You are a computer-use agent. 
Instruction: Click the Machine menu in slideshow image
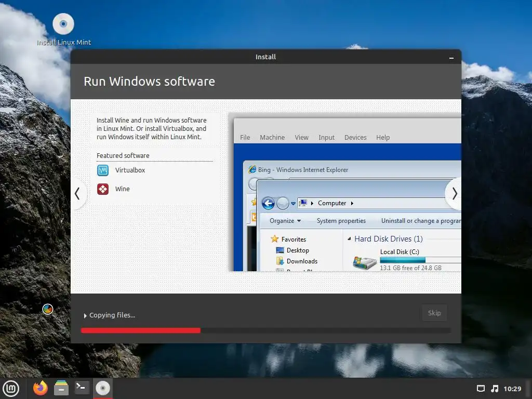(x=272, y=137)
